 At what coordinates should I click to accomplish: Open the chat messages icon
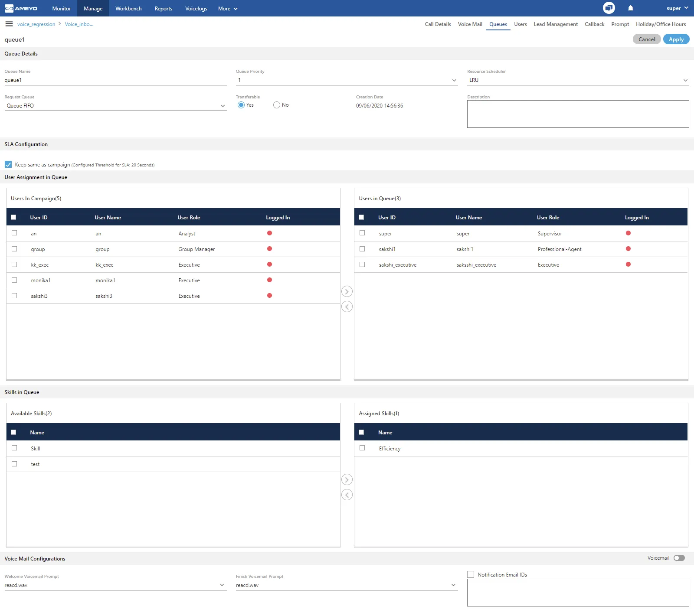point(609,8)
